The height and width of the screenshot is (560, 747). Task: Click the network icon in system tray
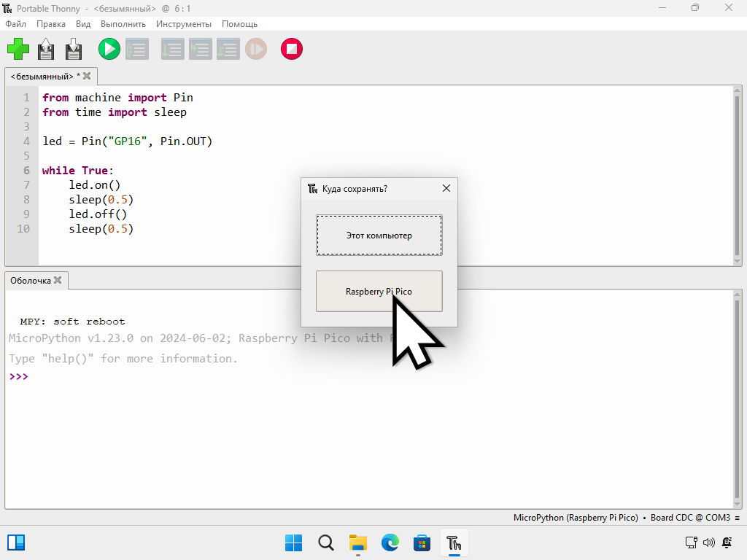pyautogui.click(x=692, y=542)
